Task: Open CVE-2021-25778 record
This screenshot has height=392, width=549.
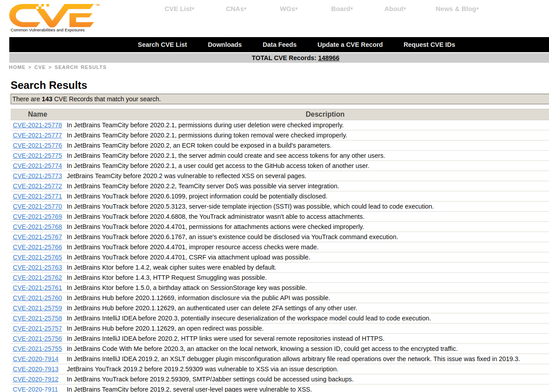Action: (38, 125)
